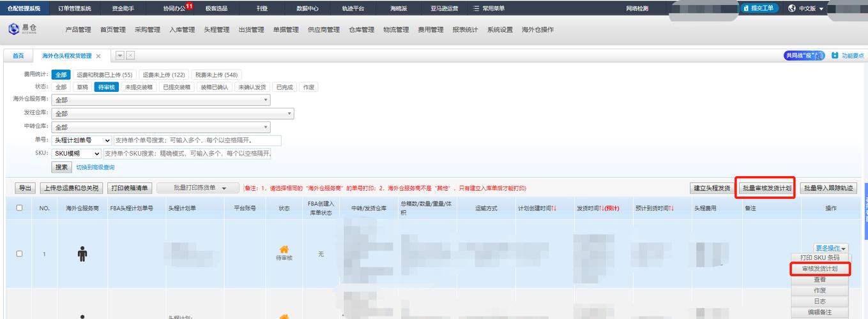Click the 导出 button
The width and height of the screenshot is (868, 319).
click(x=25, y=188)
